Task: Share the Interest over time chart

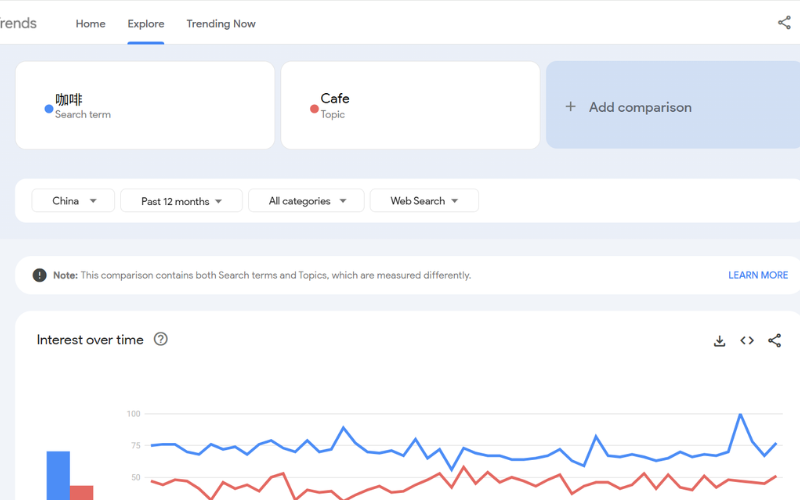Action: [x=774, y=341]
